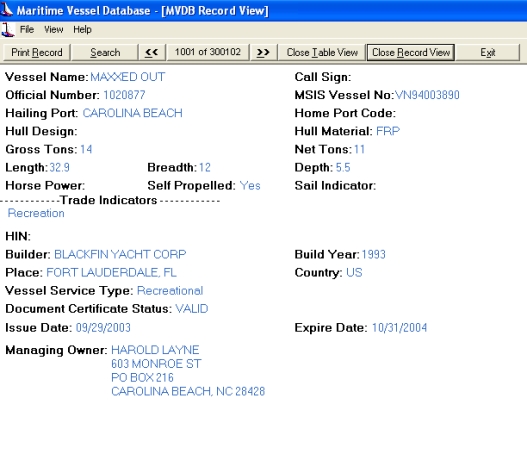Open the File menu

coord(27,30)
